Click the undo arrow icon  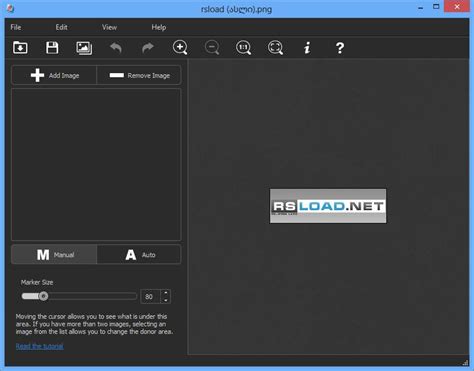(116, 48)
